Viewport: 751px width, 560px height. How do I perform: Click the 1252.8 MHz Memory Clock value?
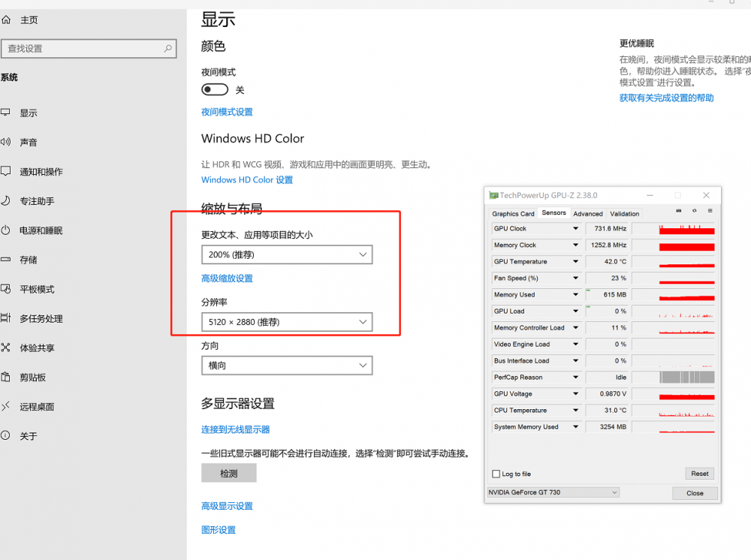[608, 245]
